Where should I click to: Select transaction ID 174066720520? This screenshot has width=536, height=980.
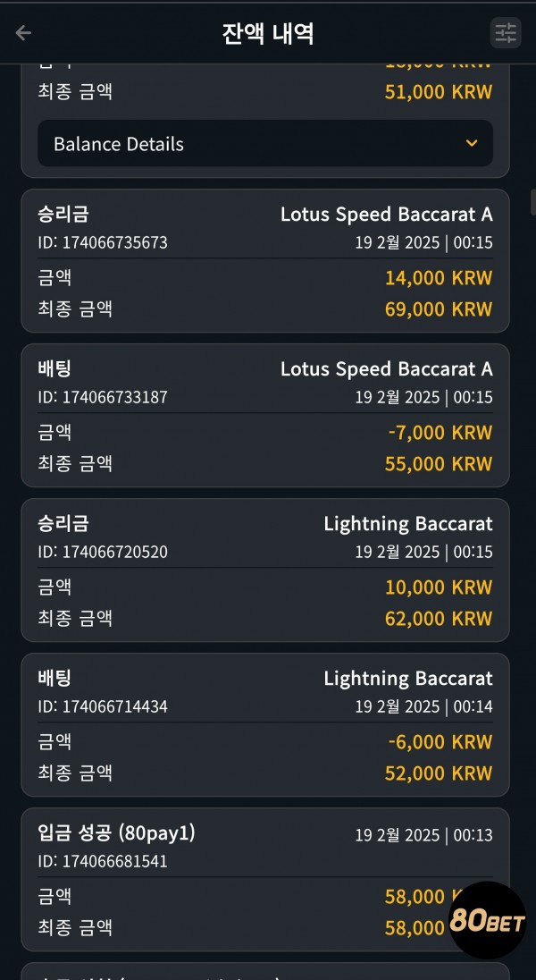(x=103, y=552)
